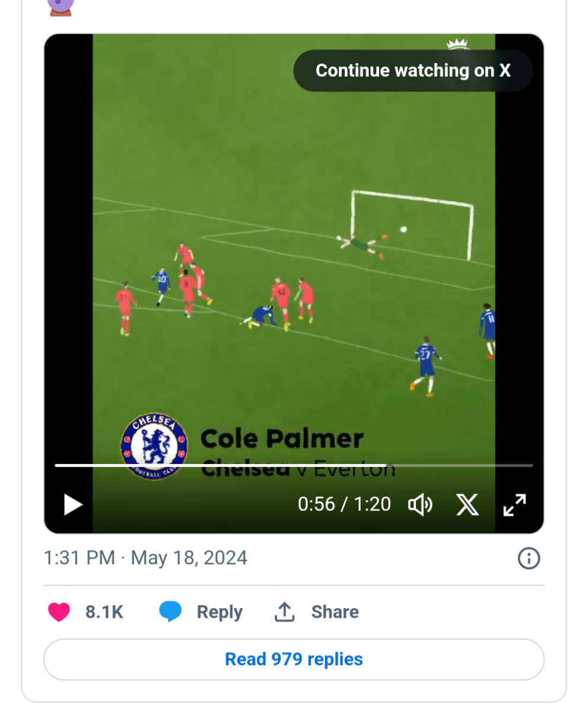Seek using the video progress bar

[x=294, y=465]
